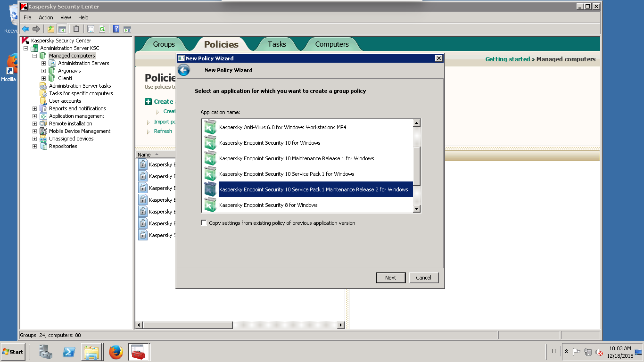Open the Help menu
Image resolution: width=644 pixels, height=362 pixels.
pos(83,17)
